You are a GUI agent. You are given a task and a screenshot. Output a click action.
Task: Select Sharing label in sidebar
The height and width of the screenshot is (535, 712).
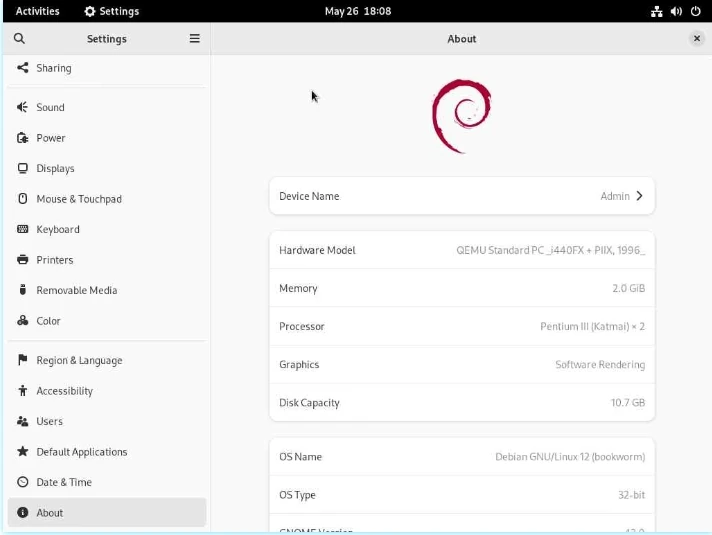click(x=54, y=68)
